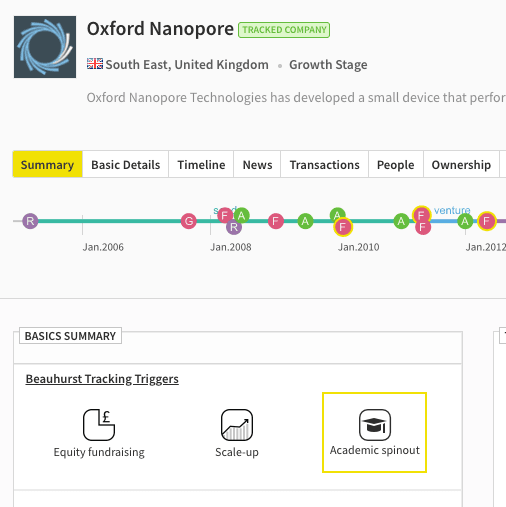Click plain pink F below the venture F marker
The height and width of the screenshot is (507, 506).
pos(423,228)
